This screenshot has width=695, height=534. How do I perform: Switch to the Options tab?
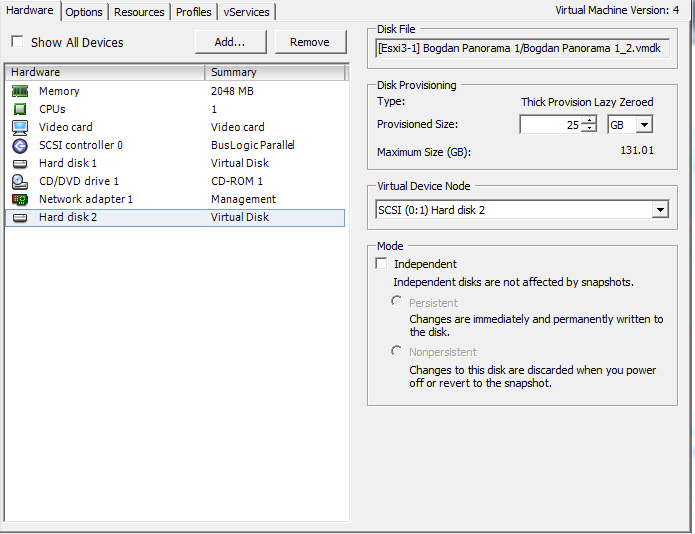pos(84,12)
